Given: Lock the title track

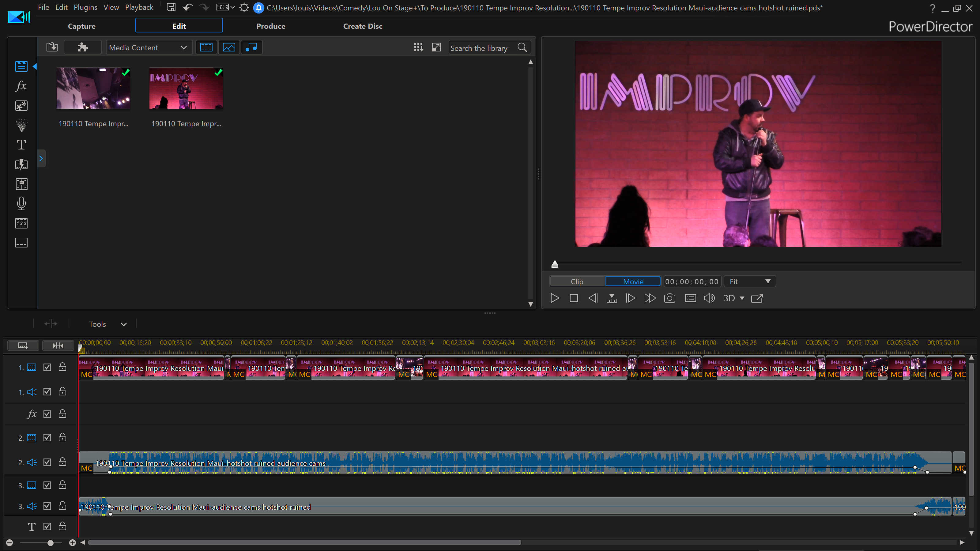Looking at the screenshot, I should point(62,526).
